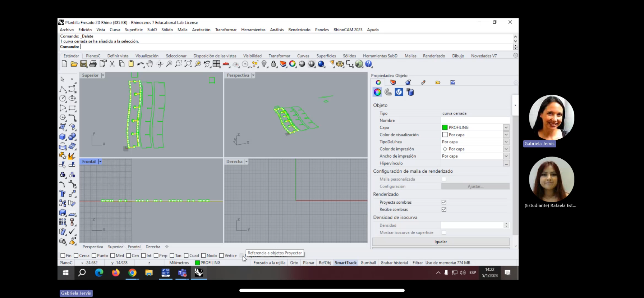Select the Circle drawing tool

63,98
